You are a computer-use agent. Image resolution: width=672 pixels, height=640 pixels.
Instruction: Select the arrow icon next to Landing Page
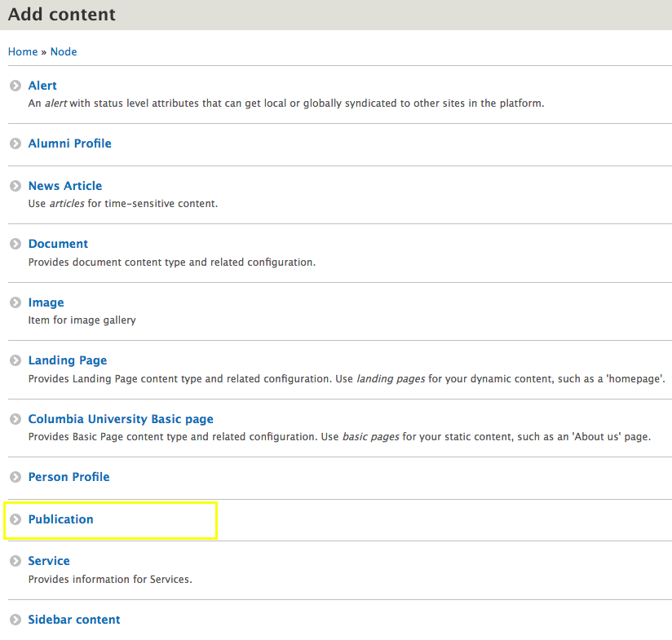click(15, 360)
